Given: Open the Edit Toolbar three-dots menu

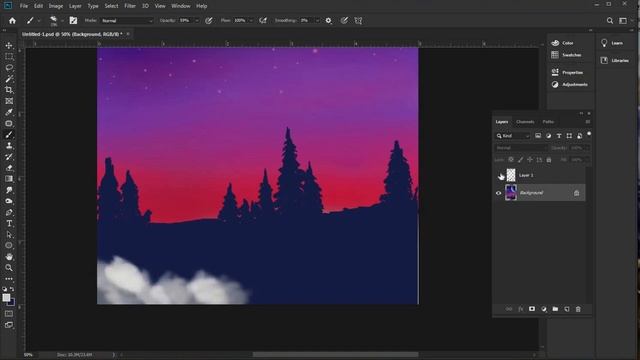Looking at the screenshot, I should 9,279.
